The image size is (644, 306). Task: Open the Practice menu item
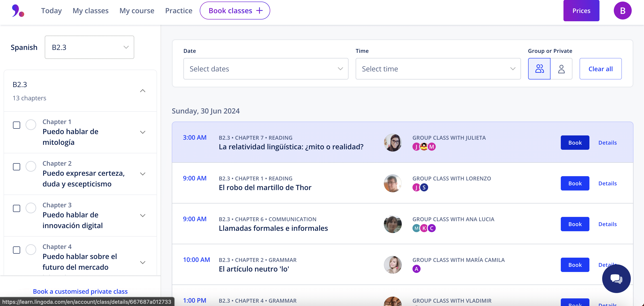coord(179,11)
